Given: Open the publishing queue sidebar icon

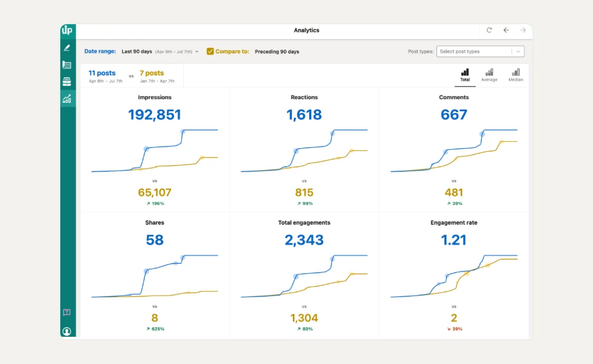Looking at the screenshot, I should (67, 81).
